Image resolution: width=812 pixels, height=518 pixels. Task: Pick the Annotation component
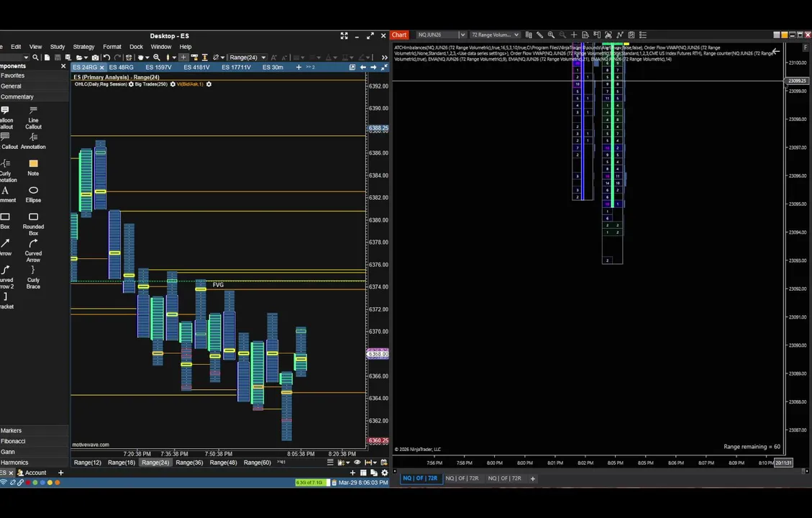33,142
